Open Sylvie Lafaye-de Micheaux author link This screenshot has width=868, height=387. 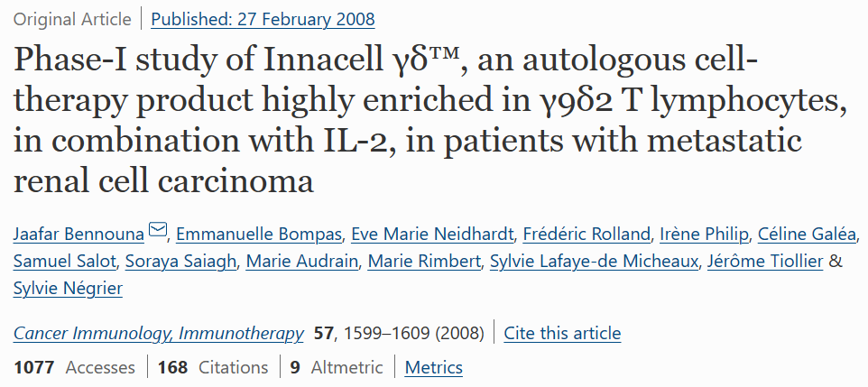tap(594, 261)
